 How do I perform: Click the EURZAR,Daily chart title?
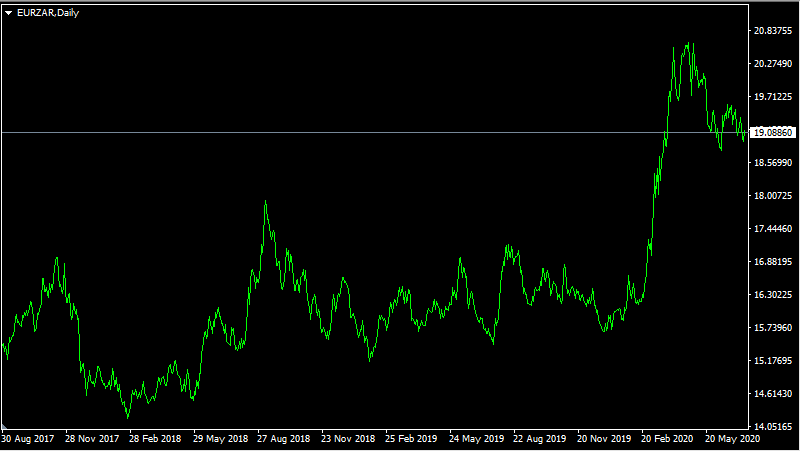click(x=48, y=13)
